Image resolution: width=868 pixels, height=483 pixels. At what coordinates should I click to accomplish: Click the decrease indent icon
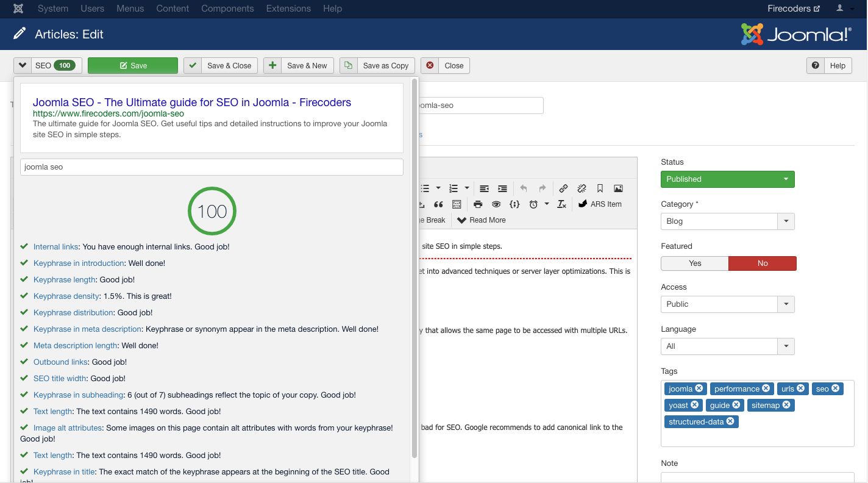click(x=484, y=188)
